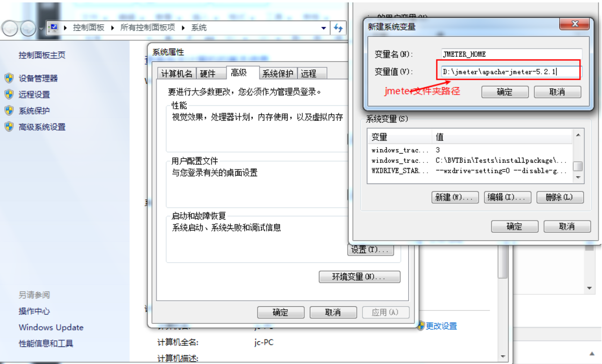Confirm the new variable with 确定
This screenshot has width=602, height=364.
point(505,92)
